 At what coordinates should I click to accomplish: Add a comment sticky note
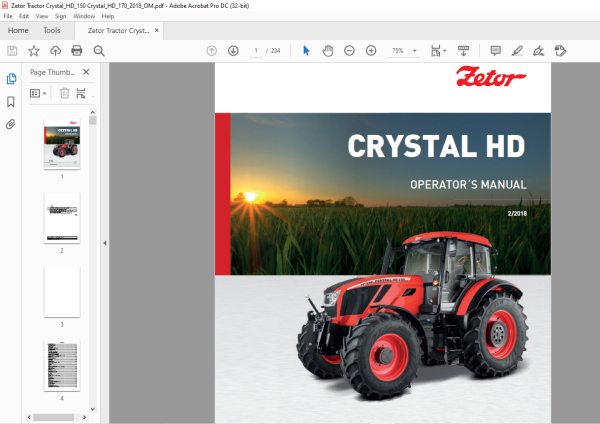point(496,51)
